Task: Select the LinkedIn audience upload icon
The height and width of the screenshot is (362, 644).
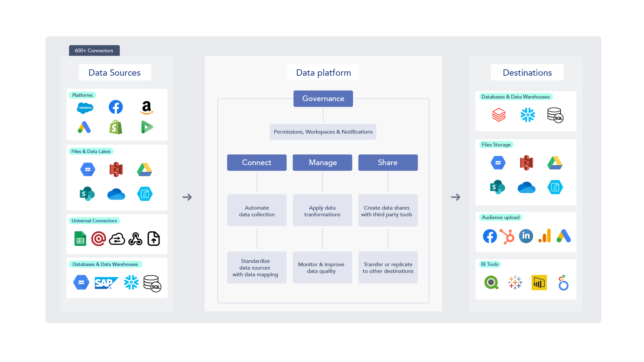Action: pyautogui.click(x=526, y=236)
